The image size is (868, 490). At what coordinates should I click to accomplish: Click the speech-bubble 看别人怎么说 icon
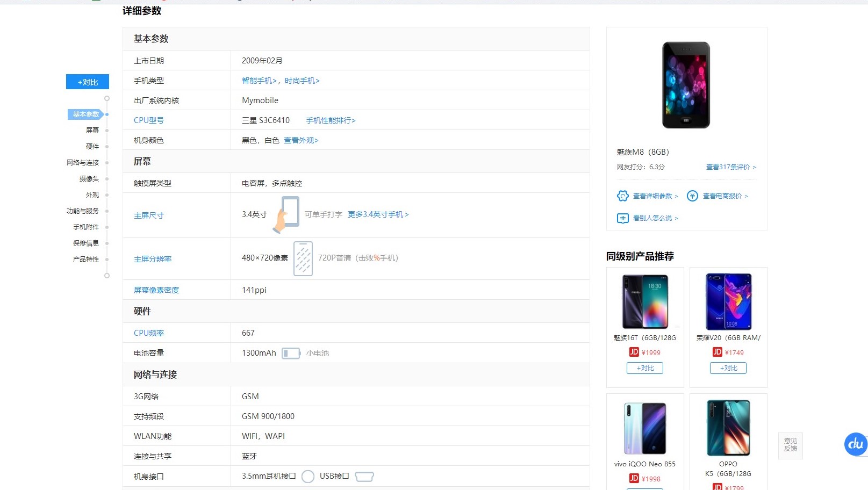point(623,218)
